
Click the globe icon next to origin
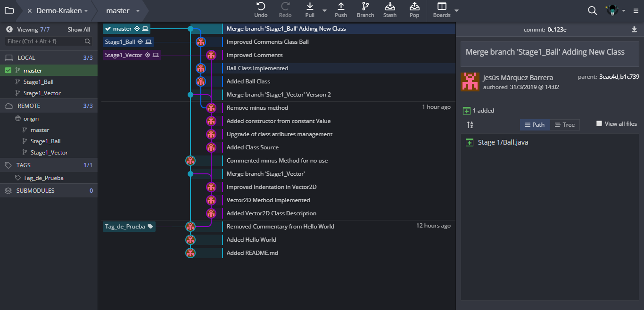(x=18, y=119)
